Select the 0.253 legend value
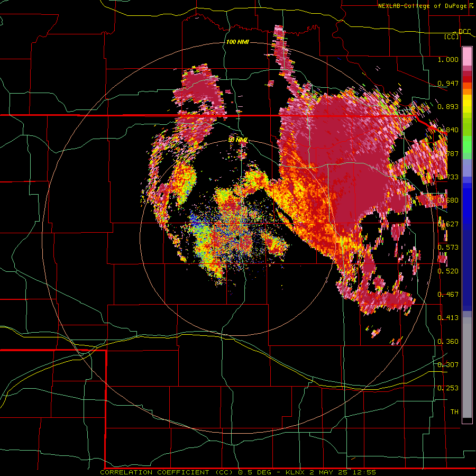476x476 pixels. (x=448, y=388)
